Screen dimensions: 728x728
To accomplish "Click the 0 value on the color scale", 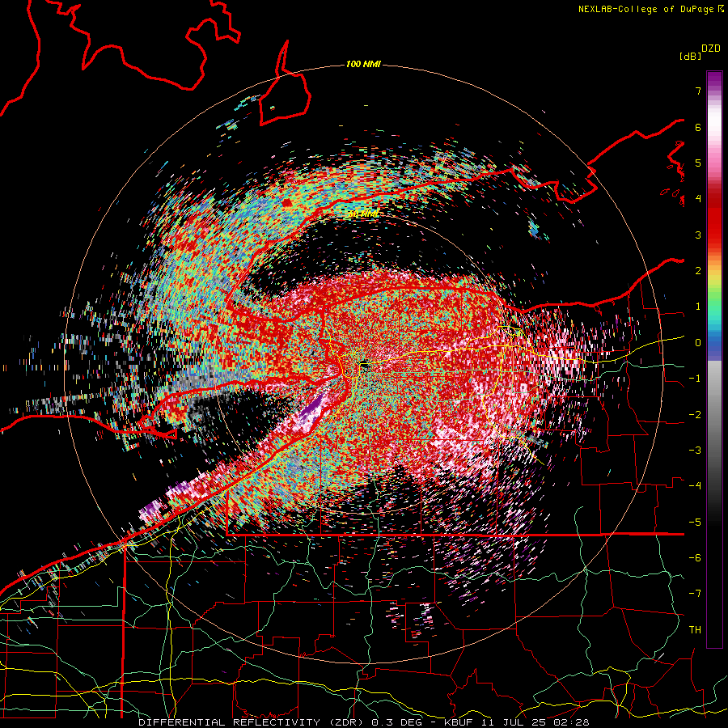I will tap(698, 343).
